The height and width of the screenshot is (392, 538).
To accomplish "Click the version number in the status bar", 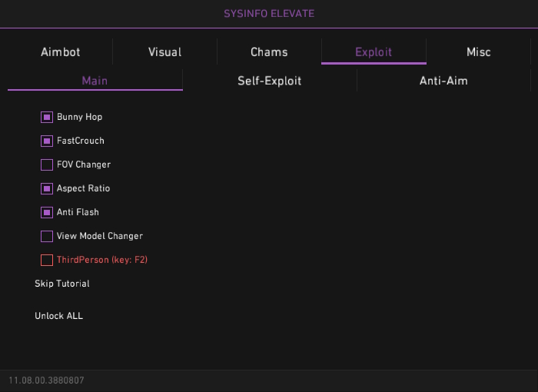I will click(46, 380).
